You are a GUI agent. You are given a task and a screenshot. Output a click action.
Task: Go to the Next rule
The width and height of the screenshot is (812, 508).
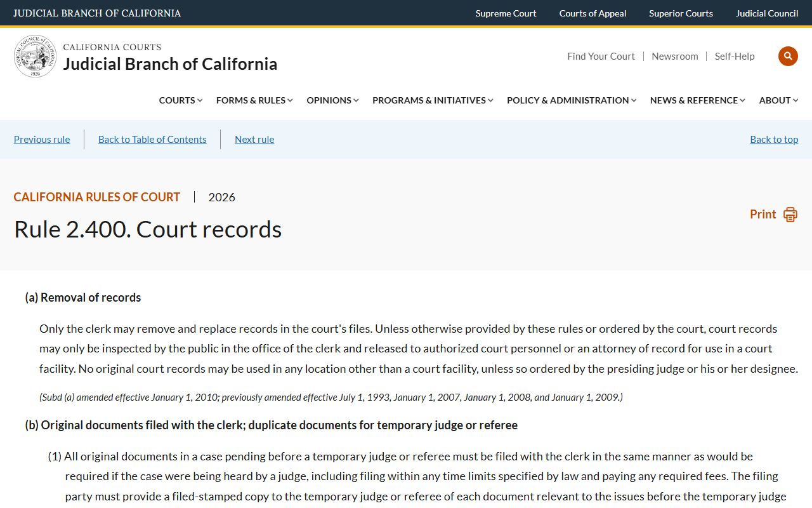[254, 140]
